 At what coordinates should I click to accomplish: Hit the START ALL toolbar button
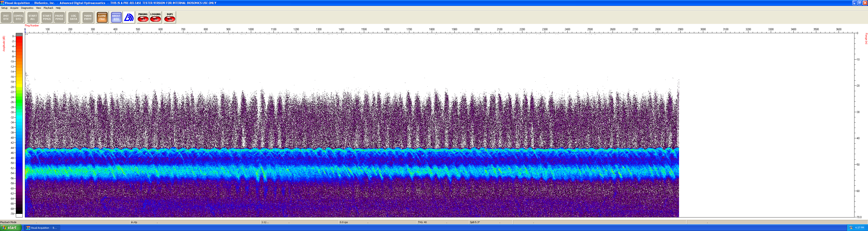[x=33, y=18]
